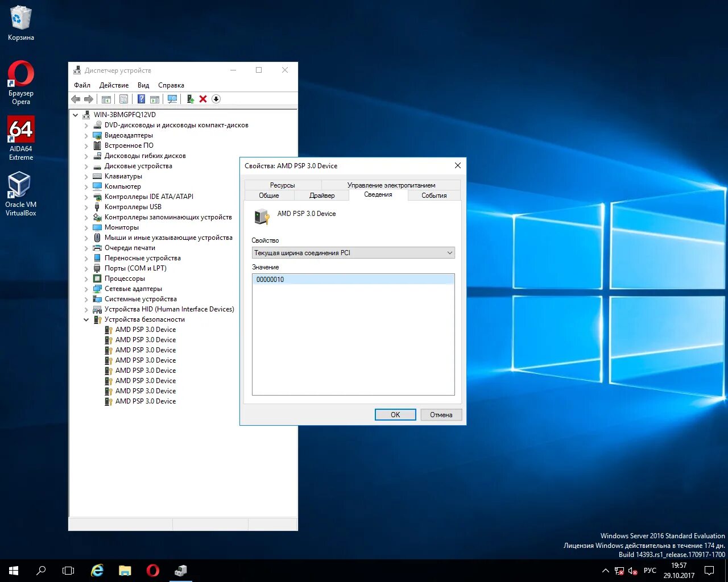Click the AMD PSP device icon in Properties dialog
This screenshot has height=582, width=728.
(x=262, y=217)
